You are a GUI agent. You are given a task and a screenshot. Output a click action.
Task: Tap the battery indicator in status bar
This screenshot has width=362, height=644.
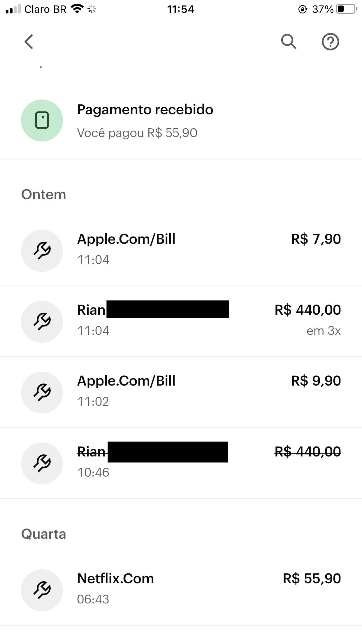[x=346, y=9]
